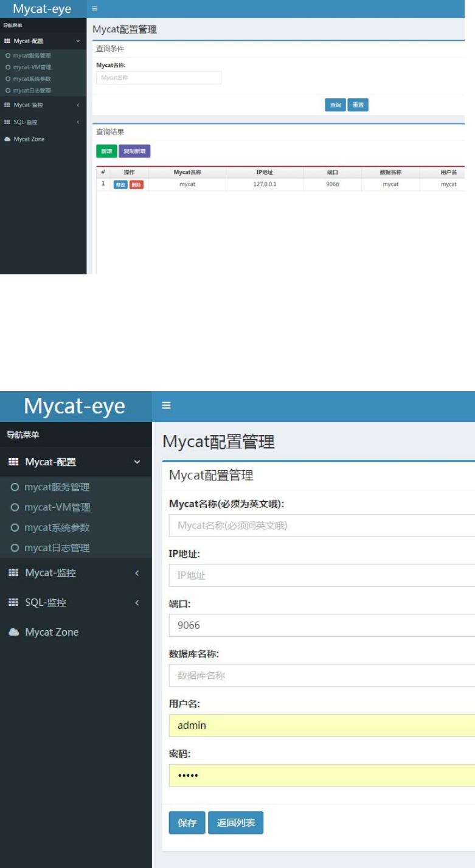The height and width of the screenshot is (868, 475).
Task: Open mycat日志管理 in lower screenshot sidebar
Action: click(57, 547)
